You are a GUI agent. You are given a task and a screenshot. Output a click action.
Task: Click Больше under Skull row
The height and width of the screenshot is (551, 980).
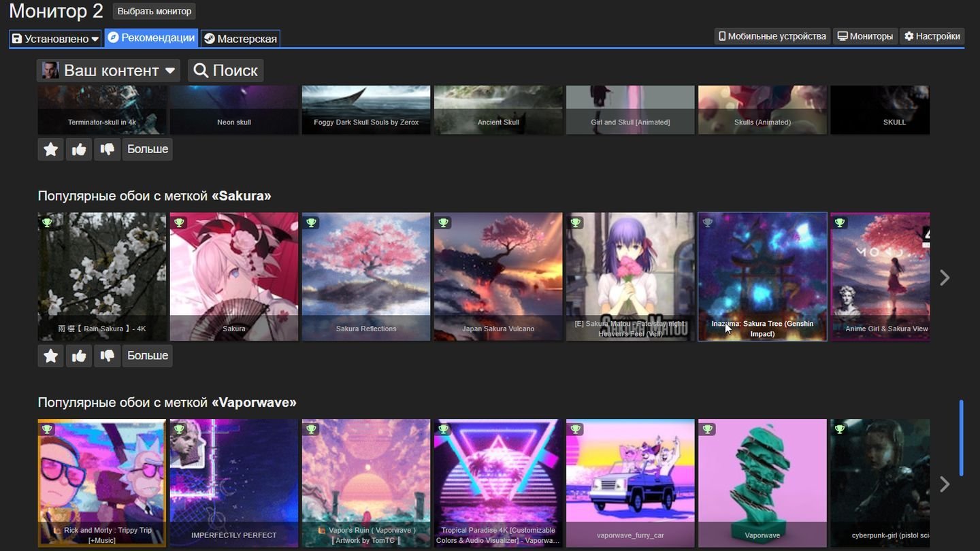tap(148, 149)
